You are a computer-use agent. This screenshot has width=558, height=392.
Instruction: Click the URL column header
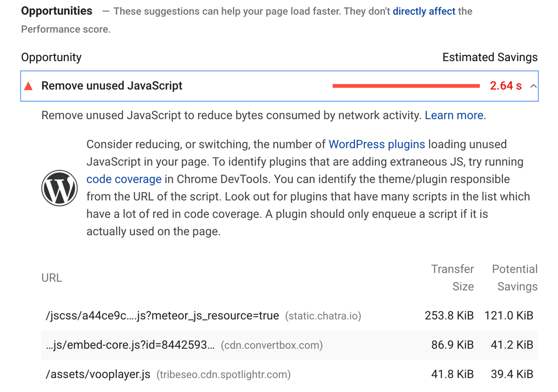[x=52, y=277]
